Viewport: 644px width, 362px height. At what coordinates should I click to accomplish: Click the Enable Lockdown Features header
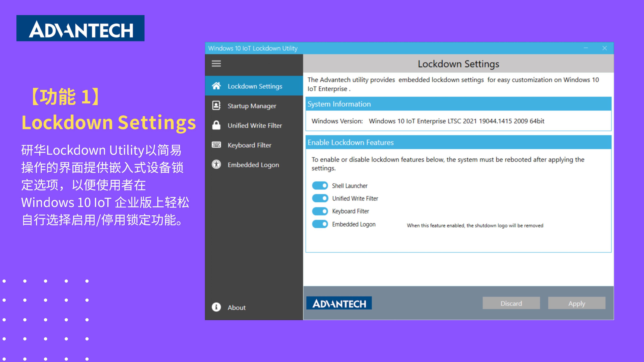(459, 142)
